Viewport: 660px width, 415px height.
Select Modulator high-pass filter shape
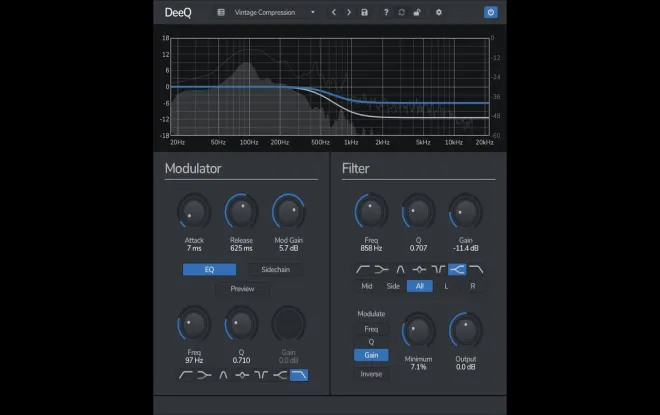pyautogui.click(x=186, y=375)
